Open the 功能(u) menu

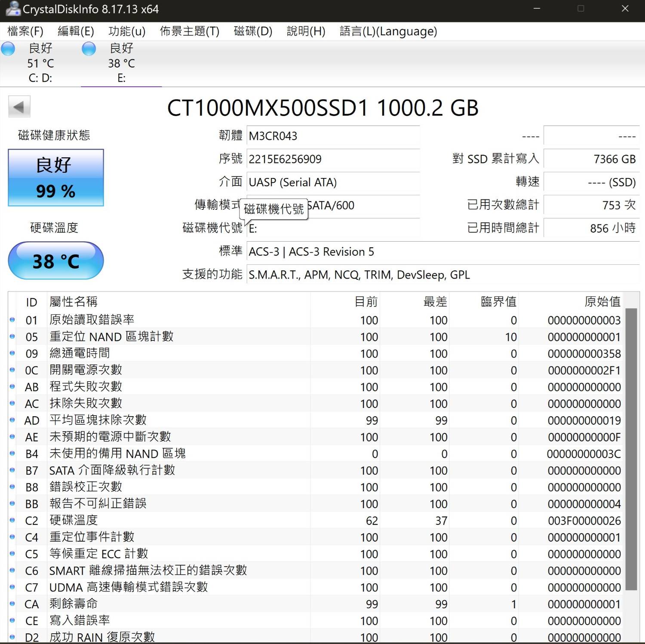(127, 31)
